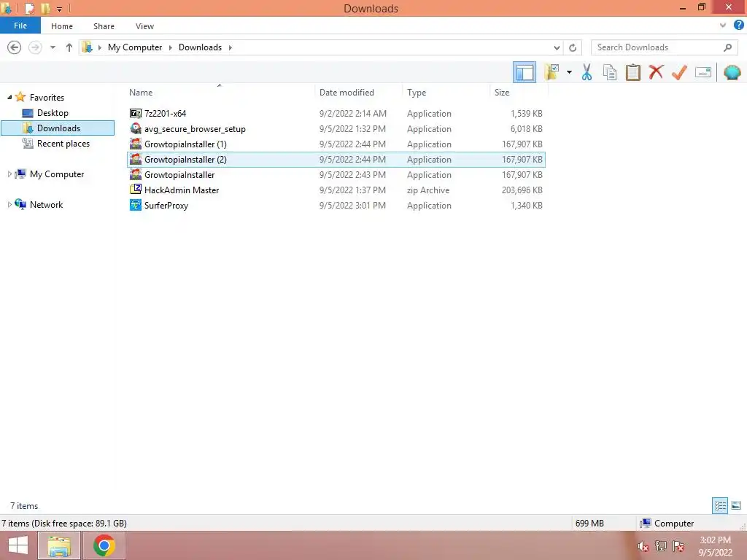Open the address bar history dropdown
747x560 pixels.
coord(557,47)
